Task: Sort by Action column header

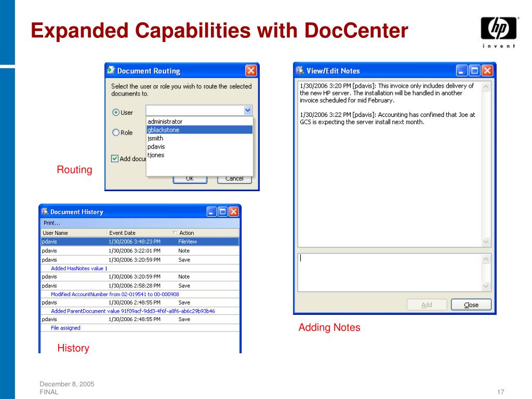Action: coord(208,233)
